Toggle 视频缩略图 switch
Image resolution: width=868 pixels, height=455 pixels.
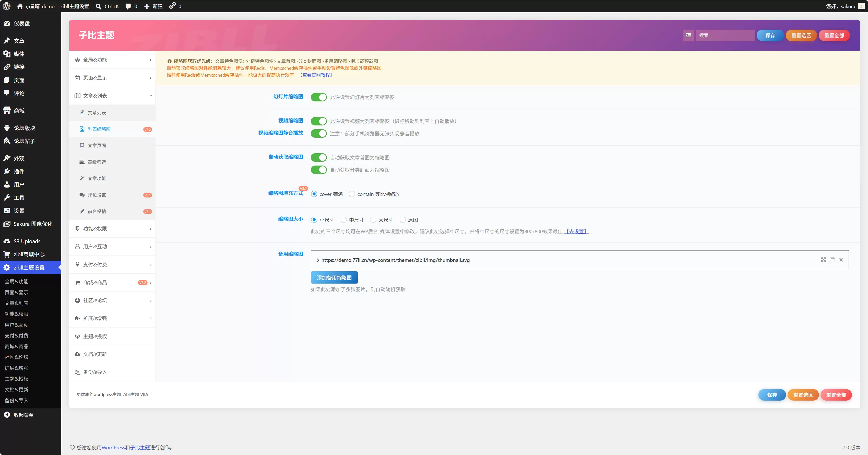(318, 121)
